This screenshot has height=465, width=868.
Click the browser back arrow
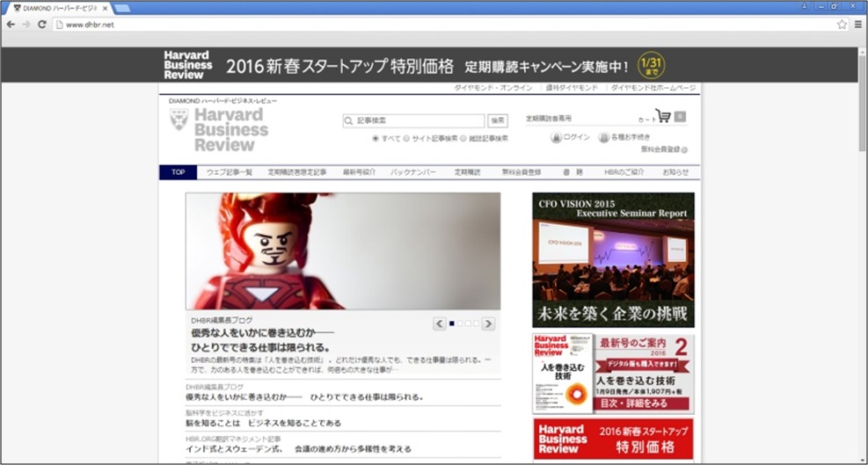pyautogui.click(x=11, y=25)
